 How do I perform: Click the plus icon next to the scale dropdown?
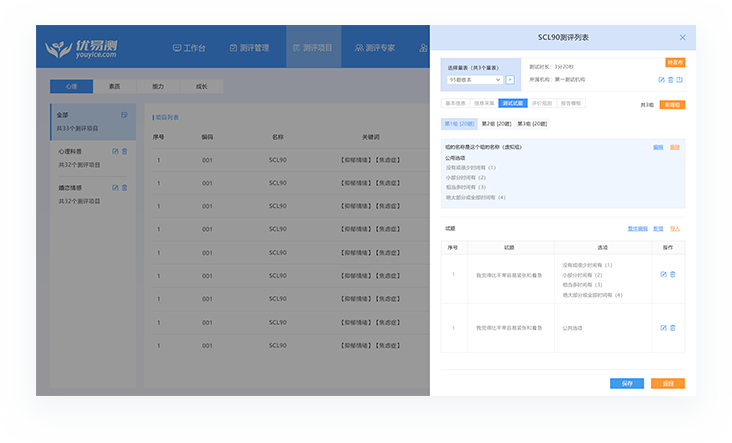click(510, 80)
